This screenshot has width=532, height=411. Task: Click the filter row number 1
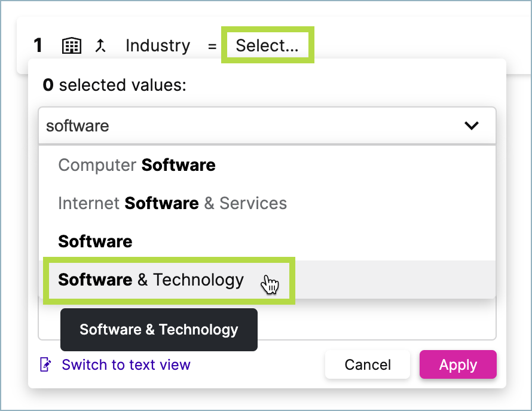click(38, 45)
